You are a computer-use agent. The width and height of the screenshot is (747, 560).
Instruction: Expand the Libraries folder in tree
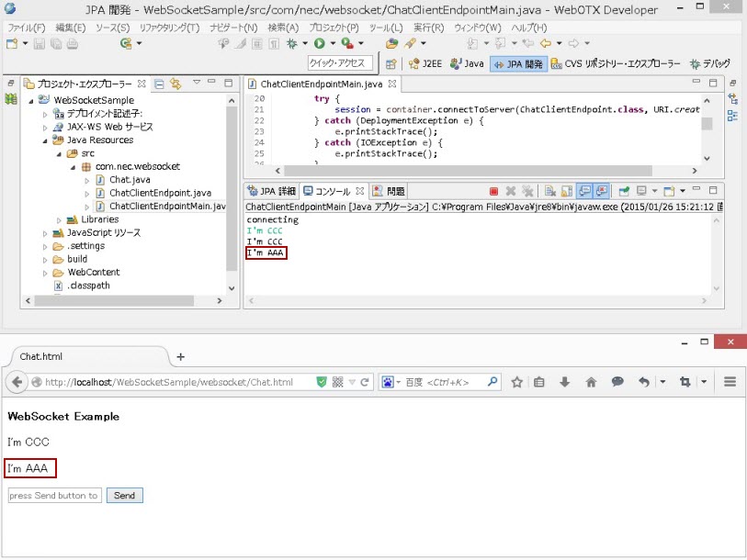tap(59, 220)
